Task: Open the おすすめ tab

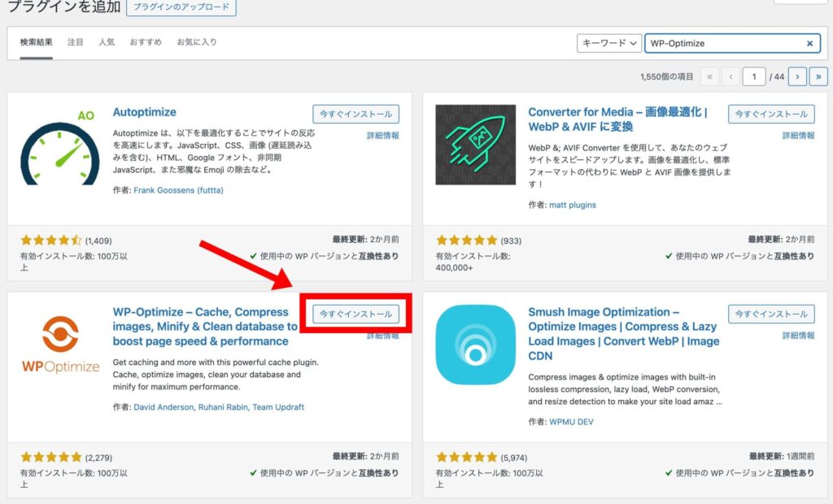Action: (x=146, y=42)
